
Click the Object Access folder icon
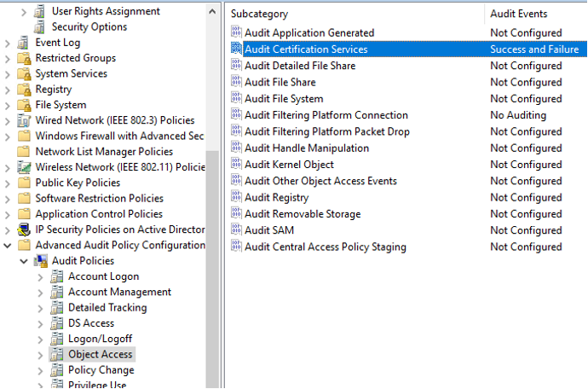(58, 354)
